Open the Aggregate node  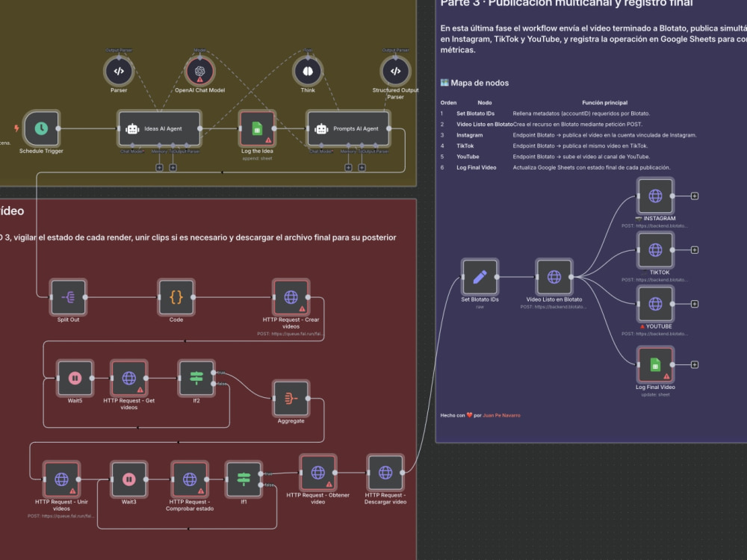pyautogui.click(x=291, y=398)
